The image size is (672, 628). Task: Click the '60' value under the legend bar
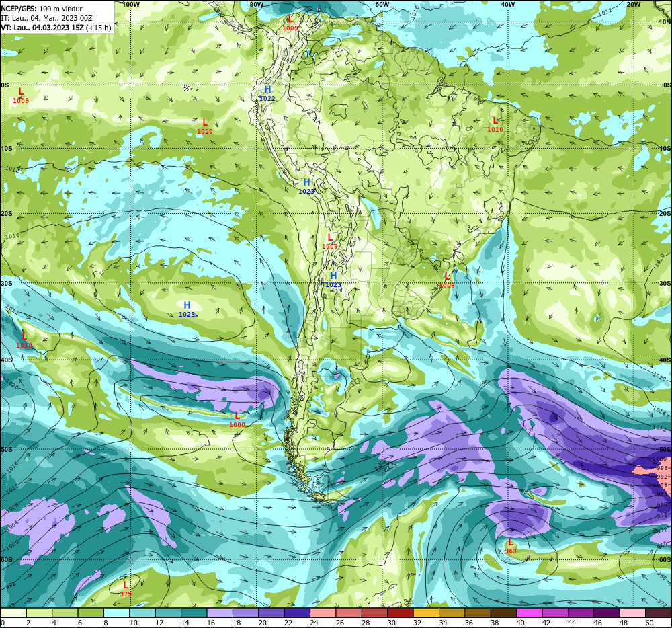650,623
